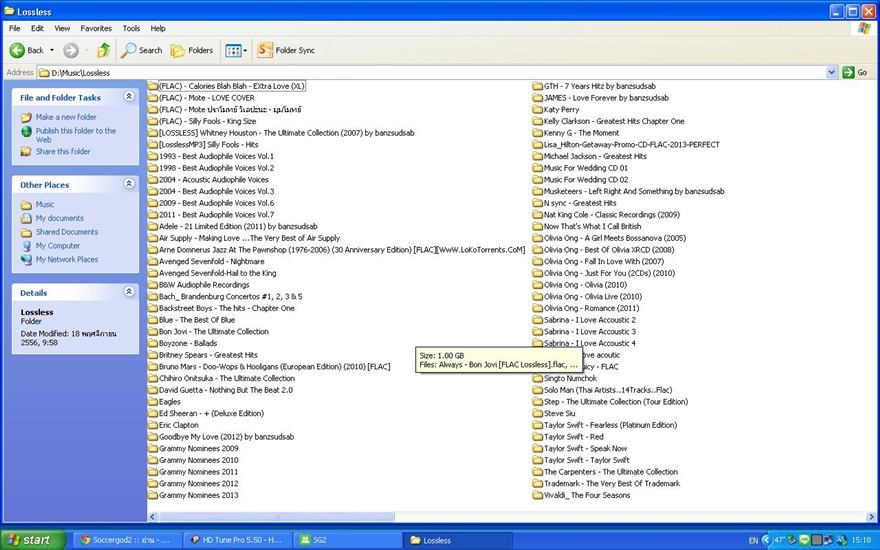This screenshot has height=550, width=880.
Task: Select folder icon for Avenged Sevenfold - Nightmare
Action: coord(153,262)
